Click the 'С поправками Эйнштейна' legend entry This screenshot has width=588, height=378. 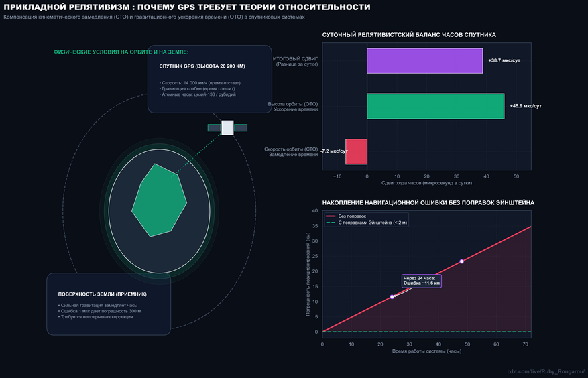coord(366,223)
